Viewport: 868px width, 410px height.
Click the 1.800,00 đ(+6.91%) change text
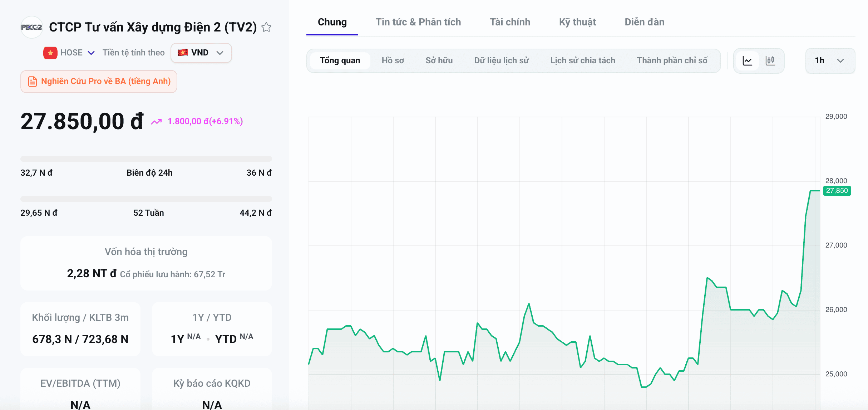pyautogui.click(x=205, y=122)
